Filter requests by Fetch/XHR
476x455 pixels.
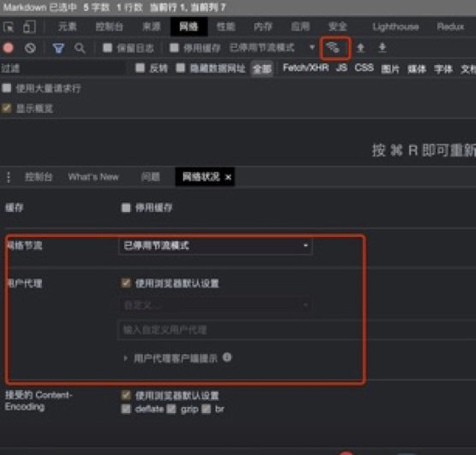click(x=306, y=68)
